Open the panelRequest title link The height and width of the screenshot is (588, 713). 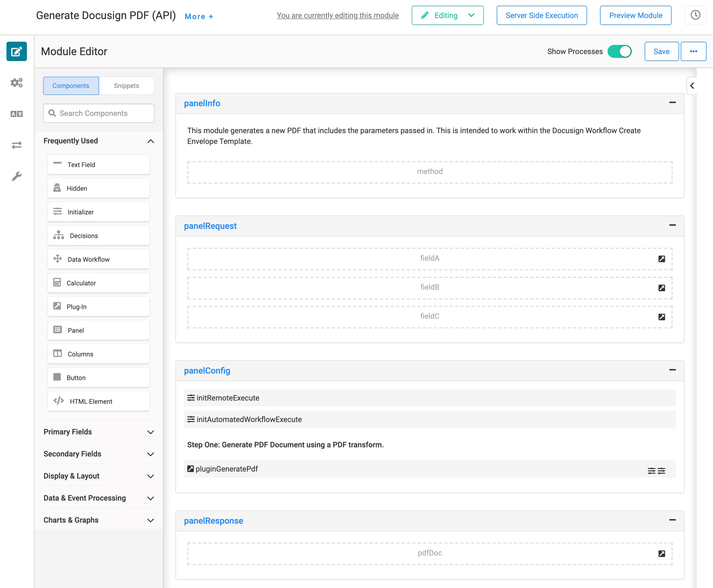[210, 226]
